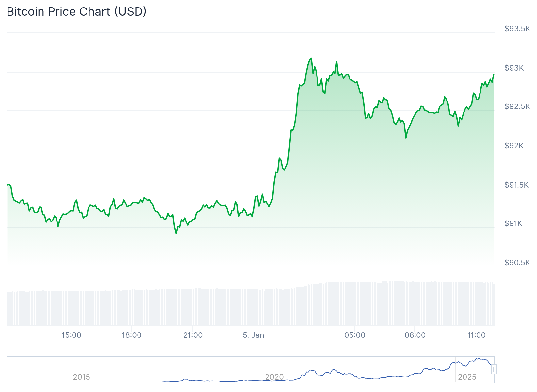The height and width of the screenshot is (392, 537).
Task: Click the 18:00 time axis label
Action: tap(132, 335)
